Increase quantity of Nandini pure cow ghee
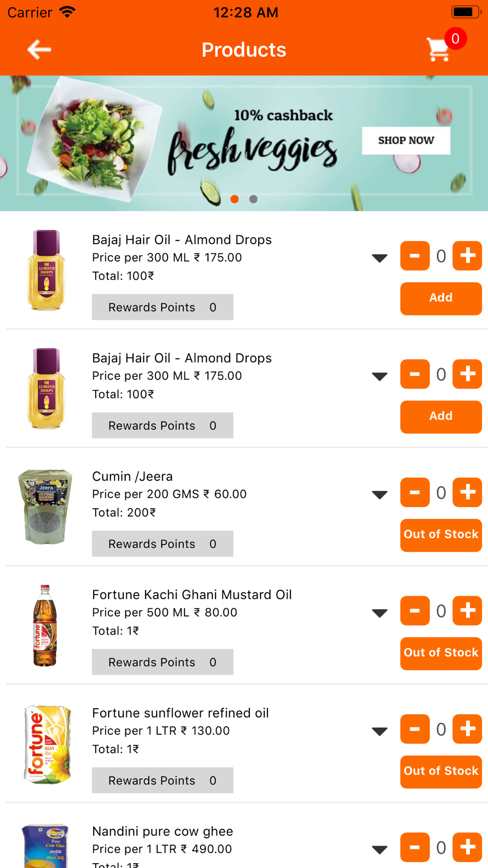The image size is (488, 868). point(467,847)
